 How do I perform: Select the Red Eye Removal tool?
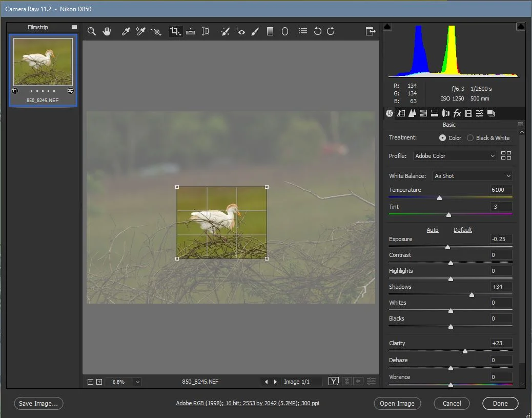pyautogui.click(x=240, y=31)
